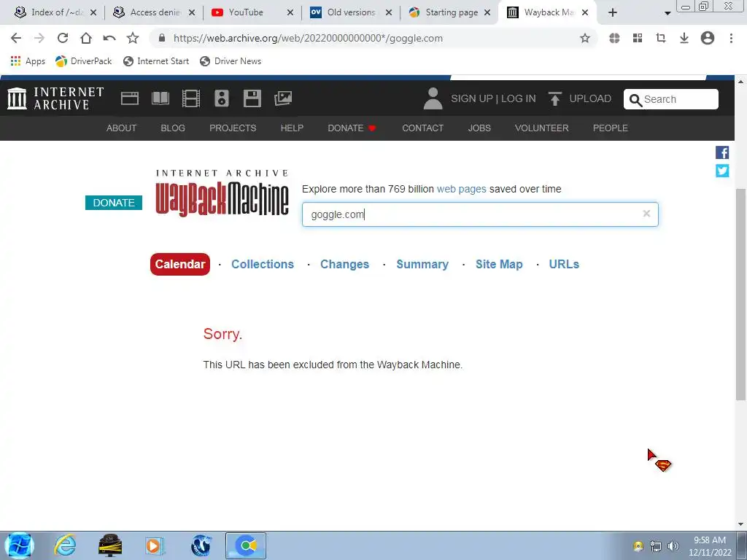Viewport: 747px width, 560px height.
Task: Click the browser address bar URL
Action: (x=308, y=38)
